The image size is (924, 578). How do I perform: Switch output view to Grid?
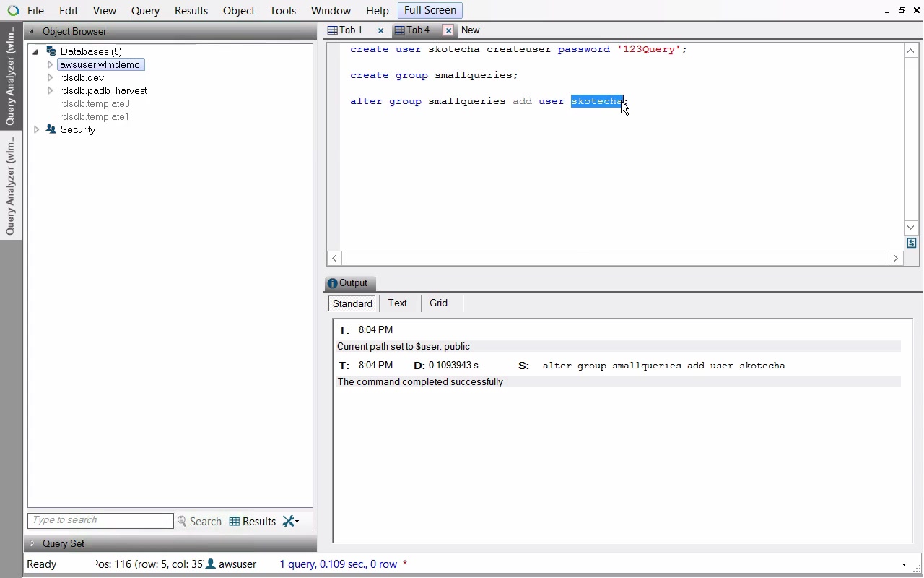coord(438,303)
